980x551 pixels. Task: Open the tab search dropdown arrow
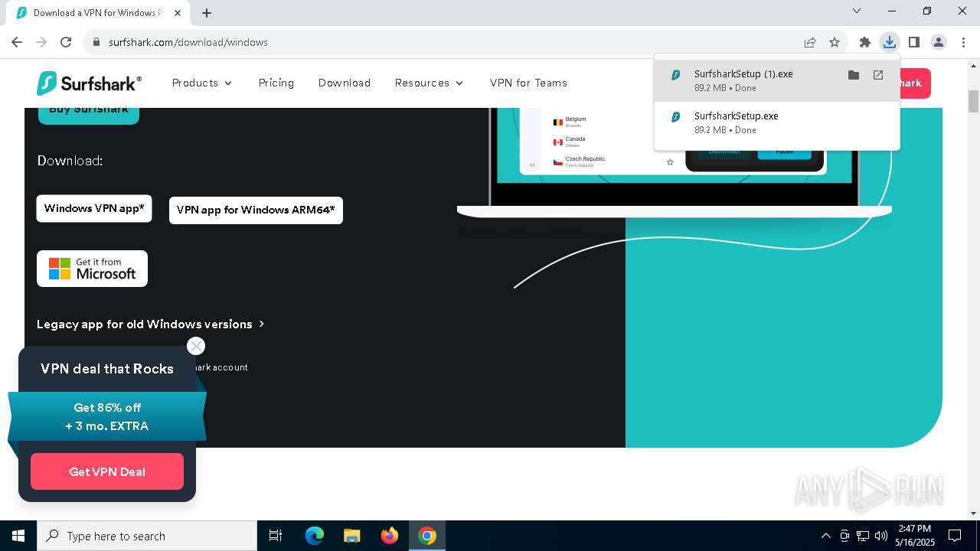pyautogui.click(x=857, y=11)
